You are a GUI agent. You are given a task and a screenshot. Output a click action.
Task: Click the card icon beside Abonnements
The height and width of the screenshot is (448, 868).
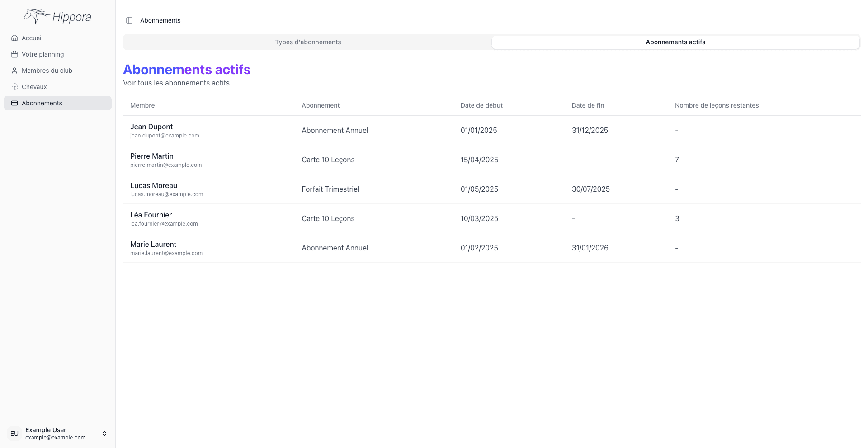point(14,103)
